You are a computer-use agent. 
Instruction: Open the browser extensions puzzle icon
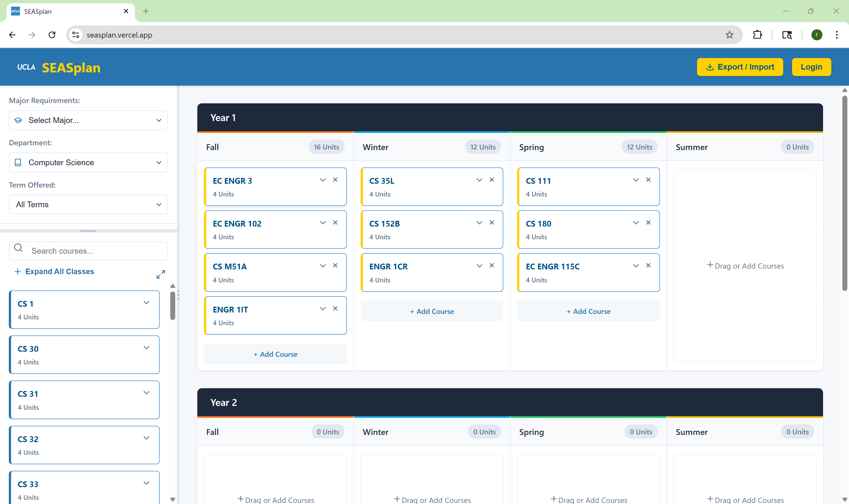point(757,35)
